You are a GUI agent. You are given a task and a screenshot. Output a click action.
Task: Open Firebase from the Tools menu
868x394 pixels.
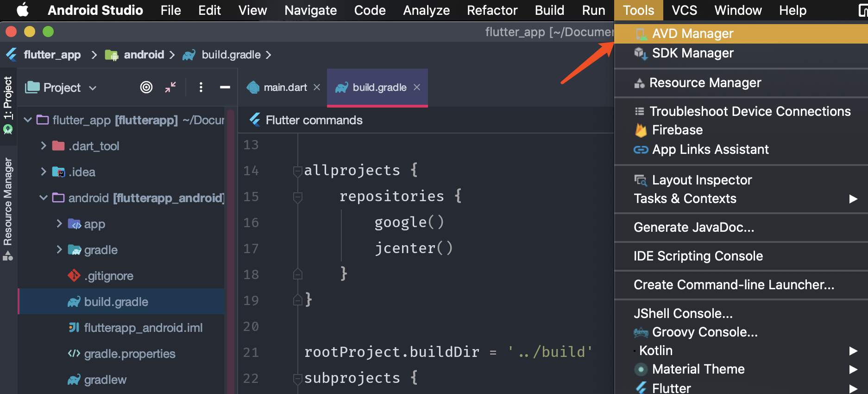click(x=741, y=130)
